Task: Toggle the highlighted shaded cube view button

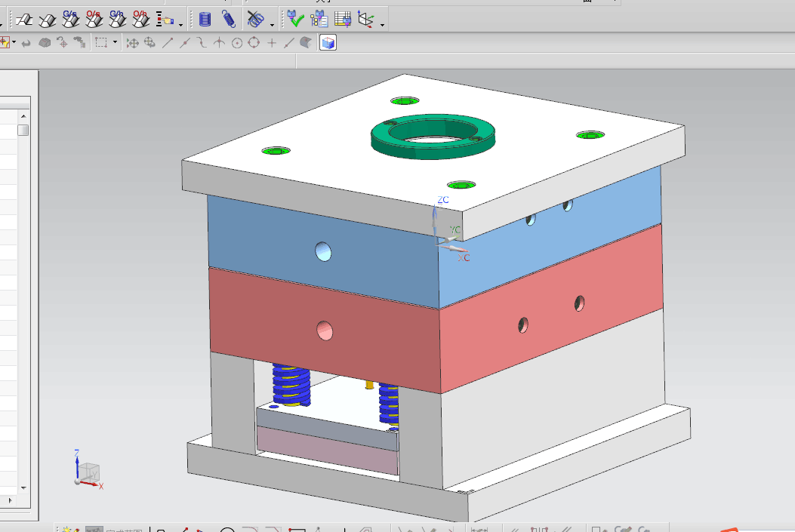Action: click(328, 43)
